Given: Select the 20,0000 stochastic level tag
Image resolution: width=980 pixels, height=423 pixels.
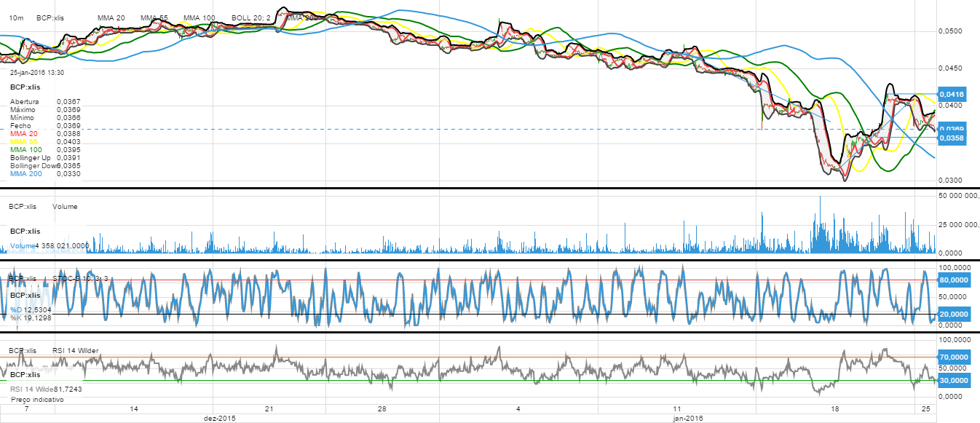Looking at the screenshot, I should (952, 314).
